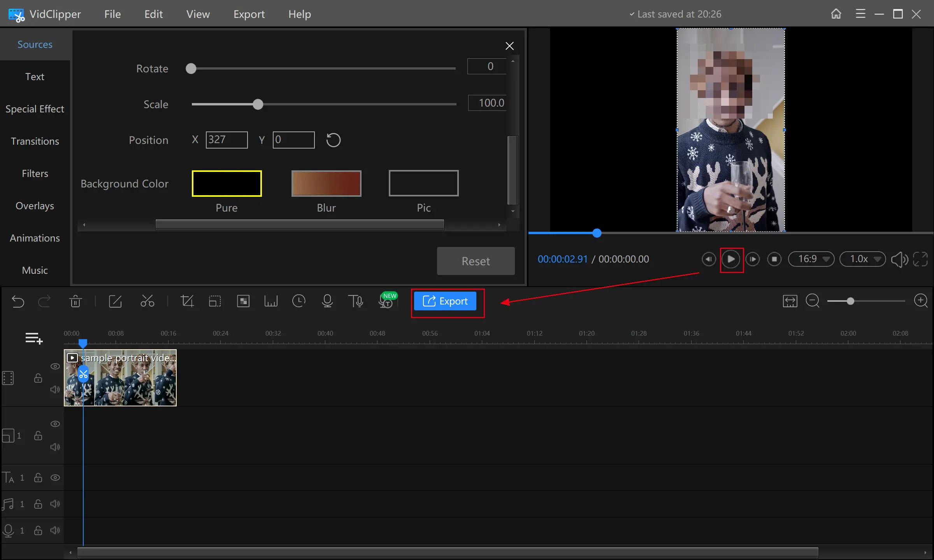
Task: Click the Play button to preview
Action: coord(730,259)
